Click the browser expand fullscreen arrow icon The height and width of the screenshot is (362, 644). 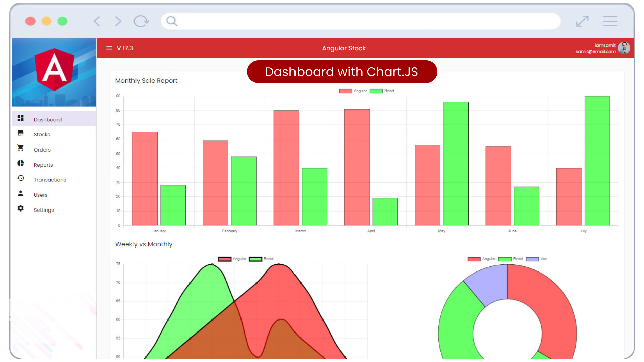pyautogui.click(x=582, y=21)
